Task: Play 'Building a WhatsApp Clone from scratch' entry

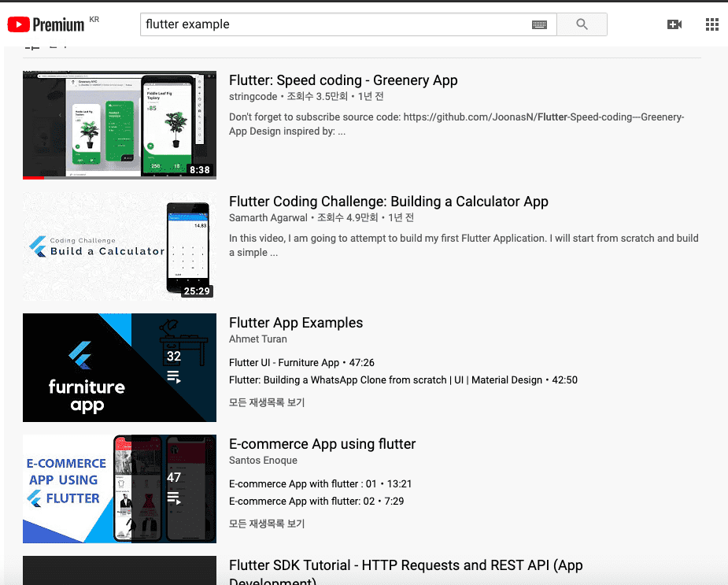Action: coord(403,380)
